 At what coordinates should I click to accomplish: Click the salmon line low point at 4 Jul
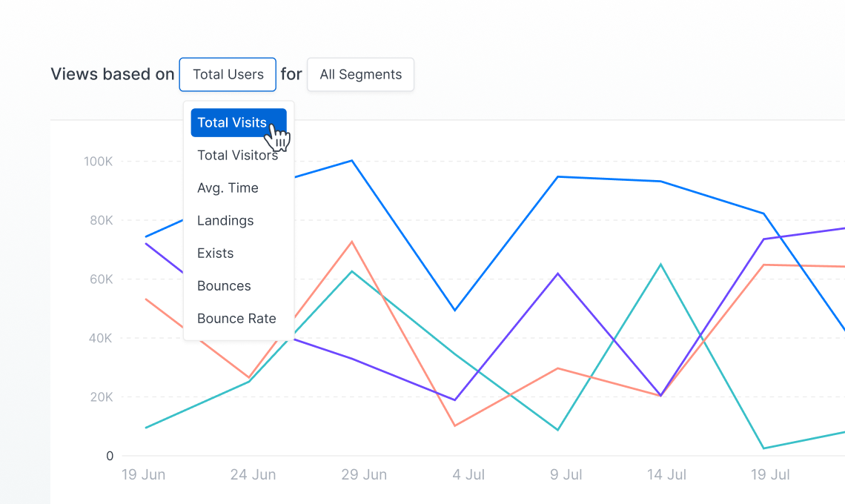(x=455, y=426)
